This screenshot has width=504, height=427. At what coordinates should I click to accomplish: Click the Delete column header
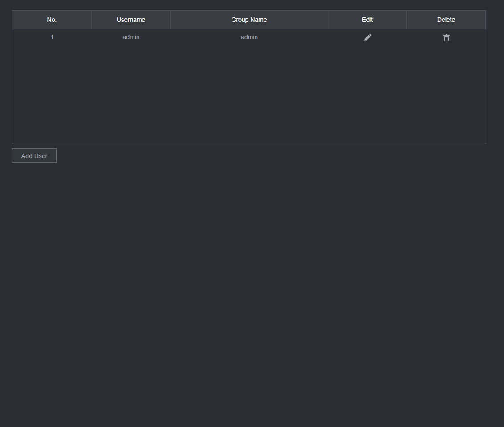click(x=446, y=20)
